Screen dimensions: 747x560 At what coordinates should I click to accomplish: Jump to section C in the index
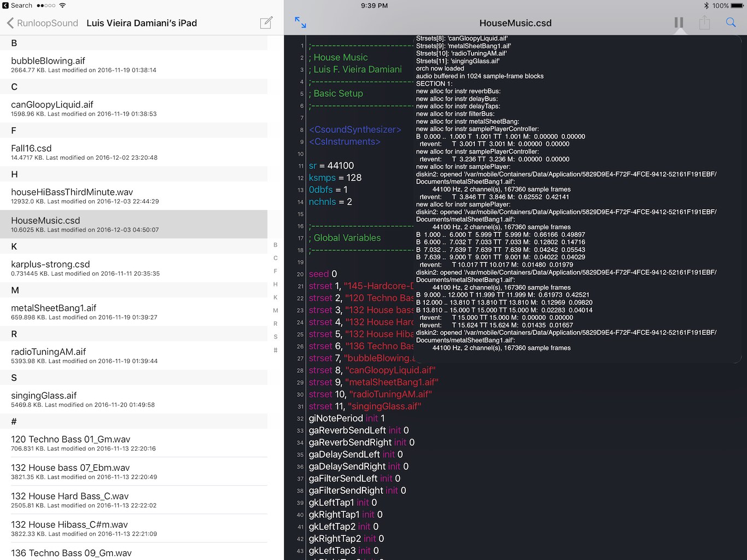pyautogui.click(x=276, y=258)
